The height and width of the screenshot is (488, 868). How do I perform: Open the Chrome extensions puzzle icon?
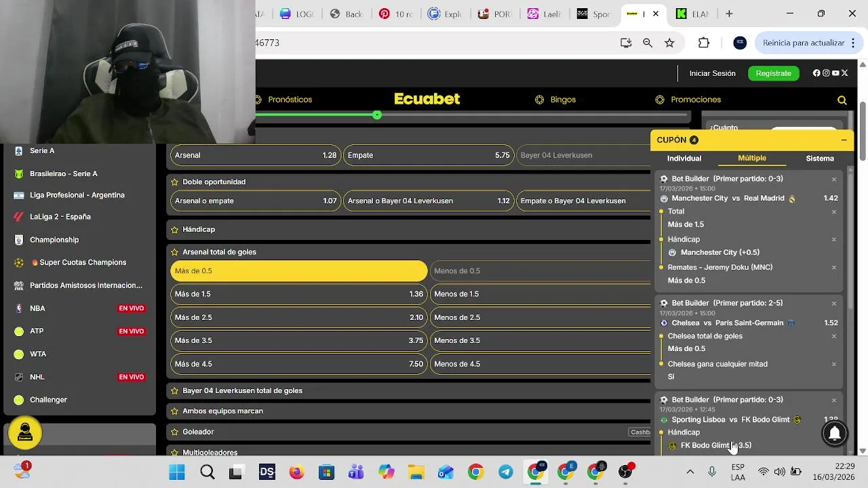(704, 43)
